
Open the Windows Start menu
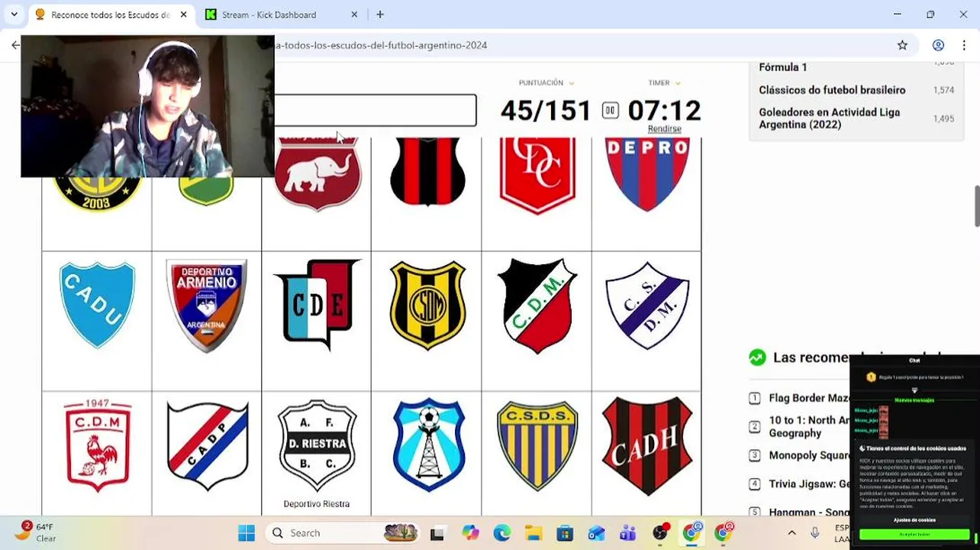click(x=246, y=533)
